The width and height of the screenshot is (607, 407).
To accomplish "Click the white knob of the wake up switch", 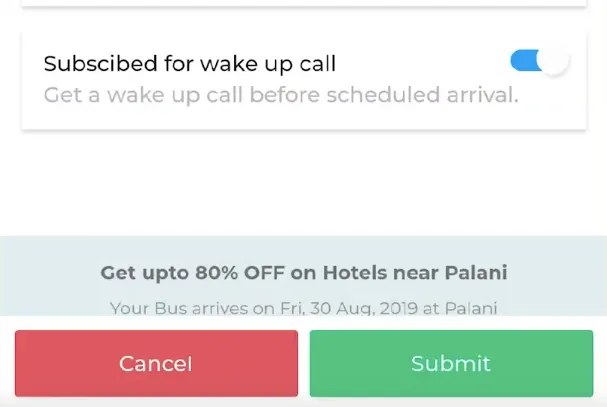I will coord(553,61).
